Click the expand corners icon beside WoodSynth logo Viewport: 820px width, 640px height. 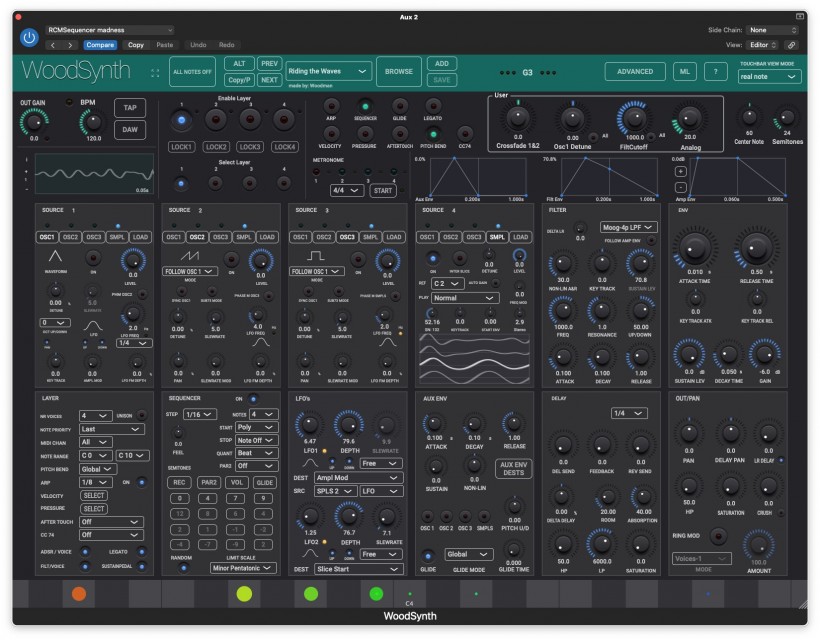pyautogui.click(x=155, y=72)
